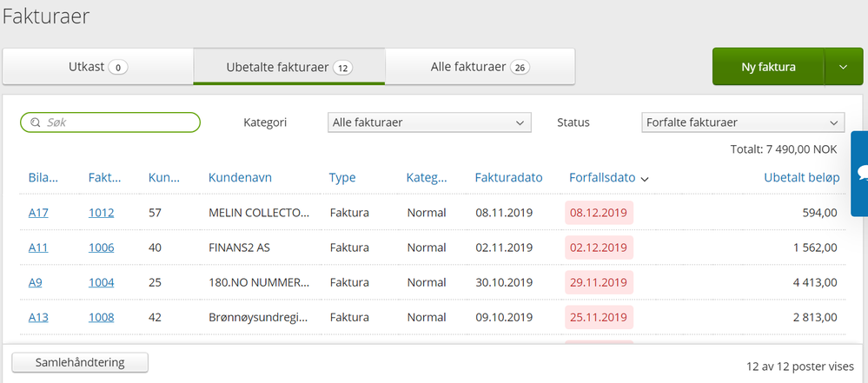Expand the Ny faktura dropdown arrow
This screenshot has width=868, height=383.
coord(843,67)
